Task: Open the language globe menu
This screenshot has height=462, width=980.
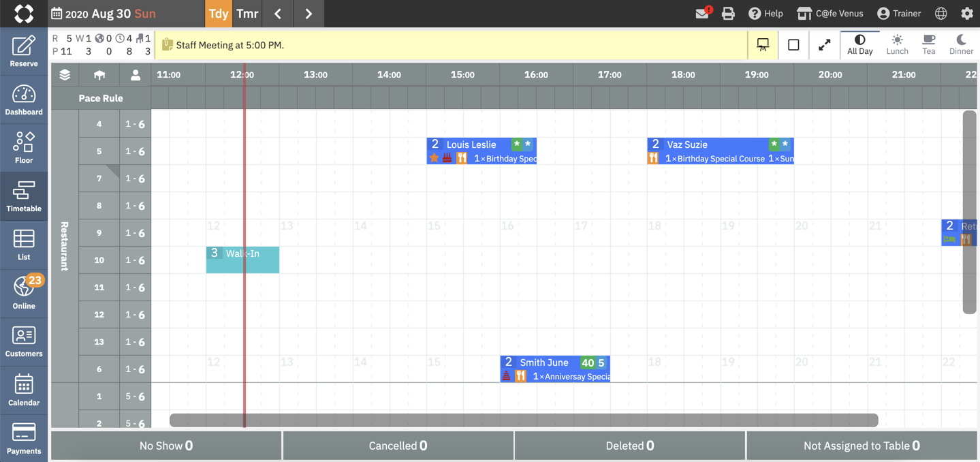Action: [941, 14]
